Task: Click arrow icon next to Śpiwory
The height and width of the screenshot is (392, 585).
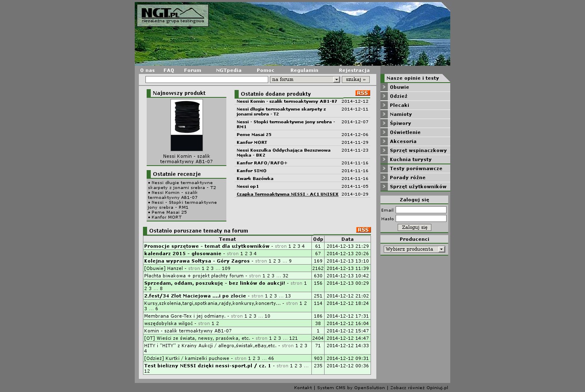Action: point(384,123)
